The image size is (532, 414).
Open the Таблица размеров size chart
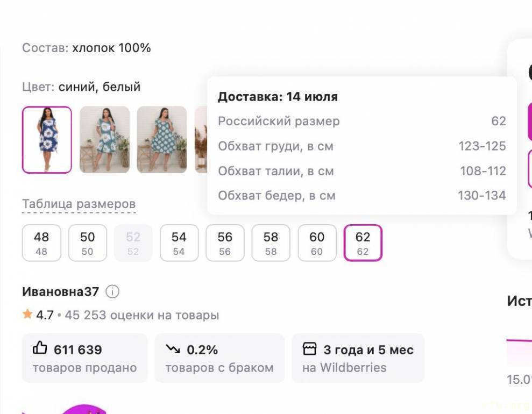tap(79, 204)
